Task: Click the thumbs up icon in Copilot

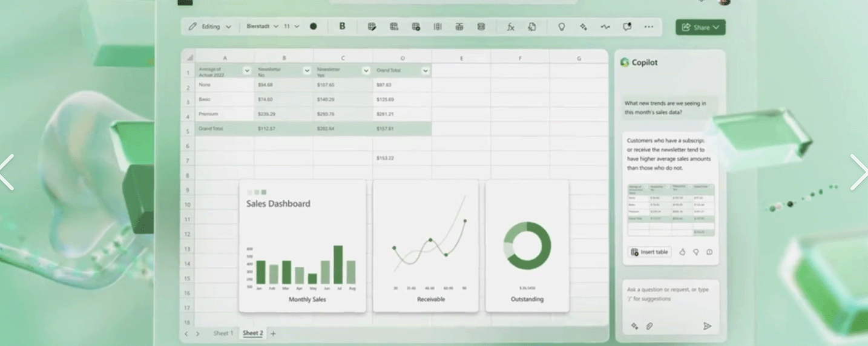Action: click(682, 252)
